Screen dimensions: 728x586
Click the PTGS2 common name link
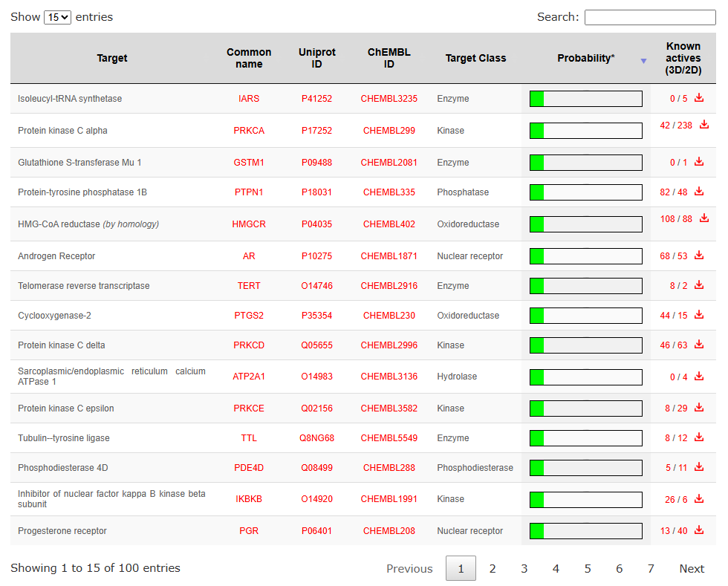(249, 316)
